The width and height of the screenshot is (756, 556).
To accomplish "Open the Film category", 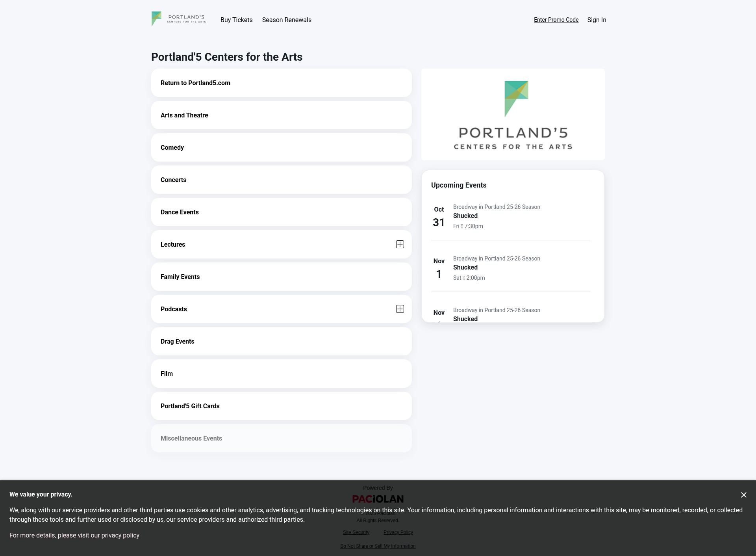I will click(x=282, y=374).
